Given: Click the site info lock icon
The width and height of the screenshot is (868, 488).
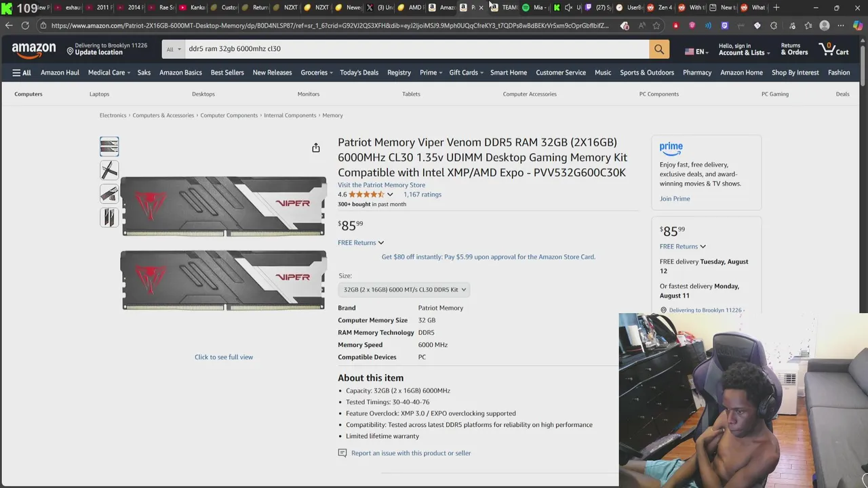Looking at the screenshot, I should point(43,26).
